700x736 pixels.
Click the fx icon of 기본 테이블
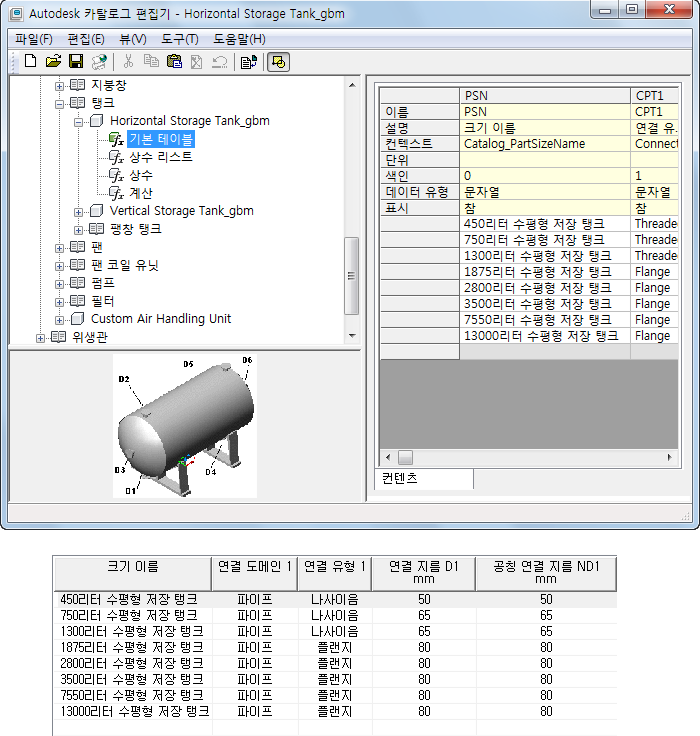coord(116,139)
